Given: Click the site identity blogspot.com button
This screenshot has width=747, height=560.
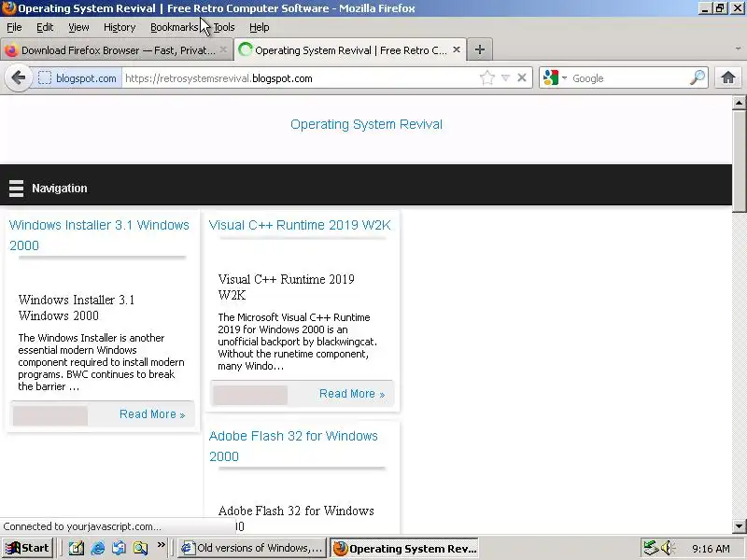Looking at the screenshot, I should (78, 78).
